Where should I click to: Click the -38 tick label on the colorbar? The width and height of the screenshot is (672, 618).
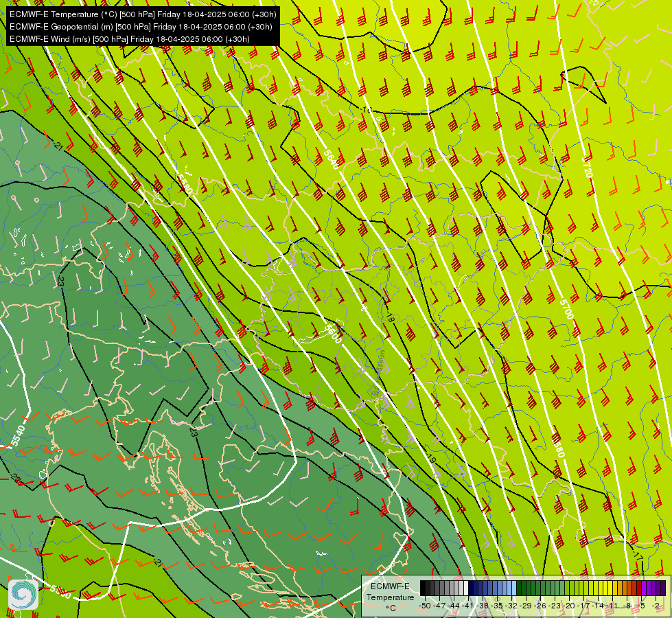(x=482, y=606)
